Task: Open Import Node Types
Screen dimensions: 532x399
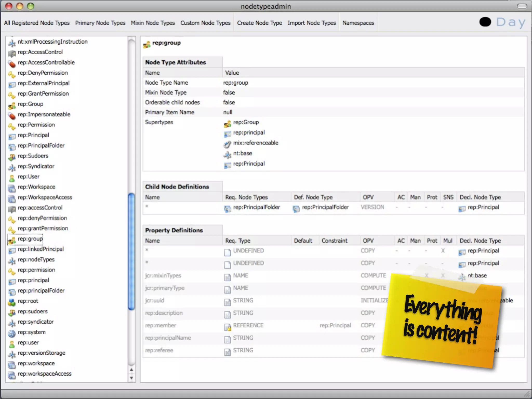Action: point(312,23)
